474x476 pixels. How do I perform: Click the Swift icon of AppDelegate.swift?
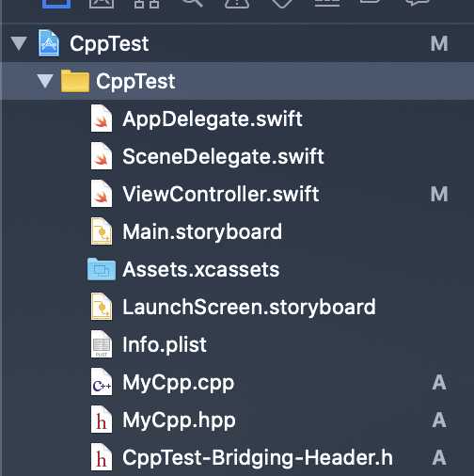coord(102,119)
